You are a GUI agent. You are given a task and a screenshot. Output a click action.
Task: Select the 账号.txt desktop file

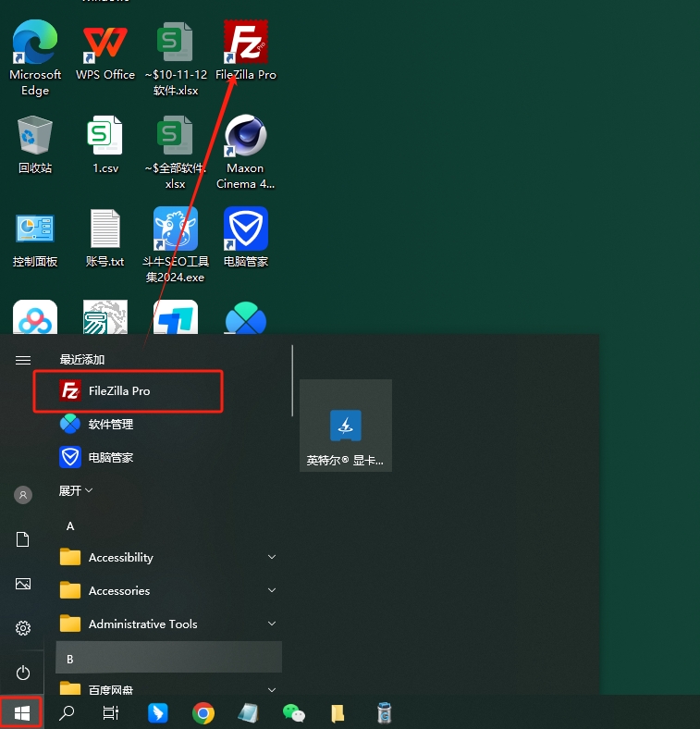coord(105,238)
